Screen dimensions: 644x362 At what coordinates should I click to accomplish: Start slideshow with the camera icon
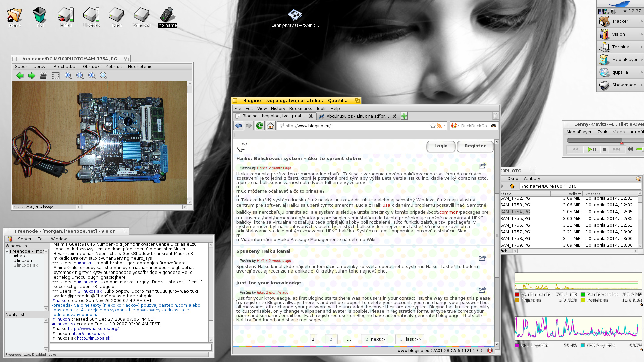pos(43,76)
